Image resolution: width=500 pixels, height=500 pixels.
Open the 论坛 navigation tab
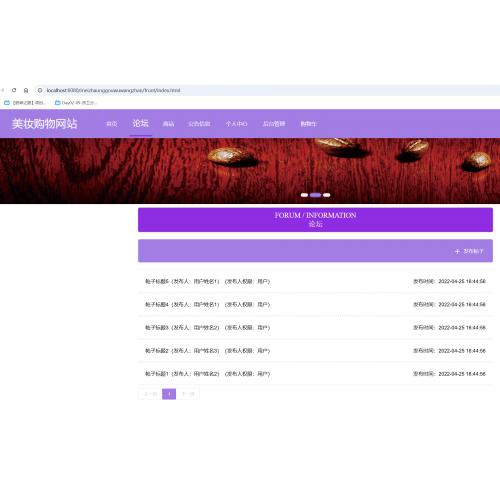click(141, 124)
